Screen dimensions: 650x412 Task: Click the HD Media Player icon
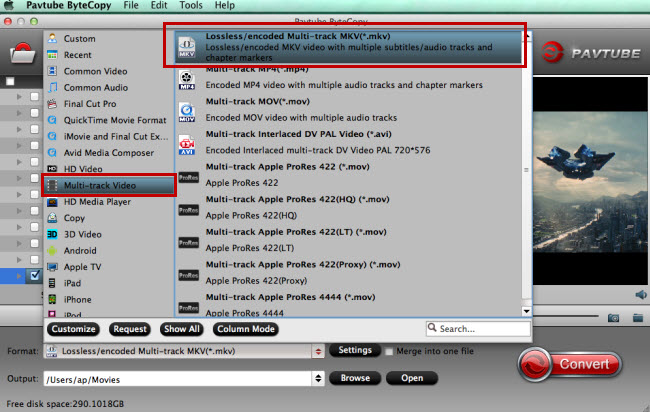(x=52, y=202)
